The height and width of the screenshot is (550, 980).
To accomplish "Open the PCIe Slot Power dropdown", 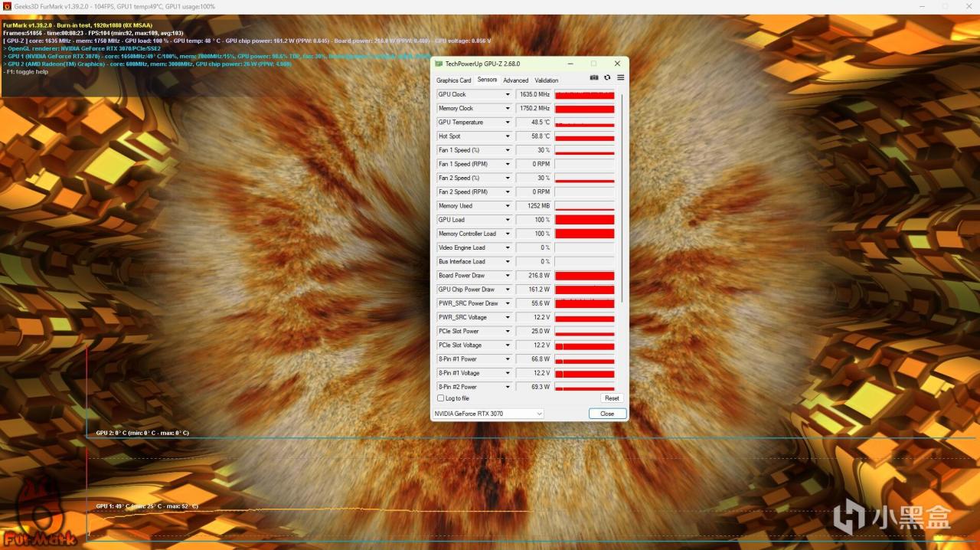I will (507, 332).
